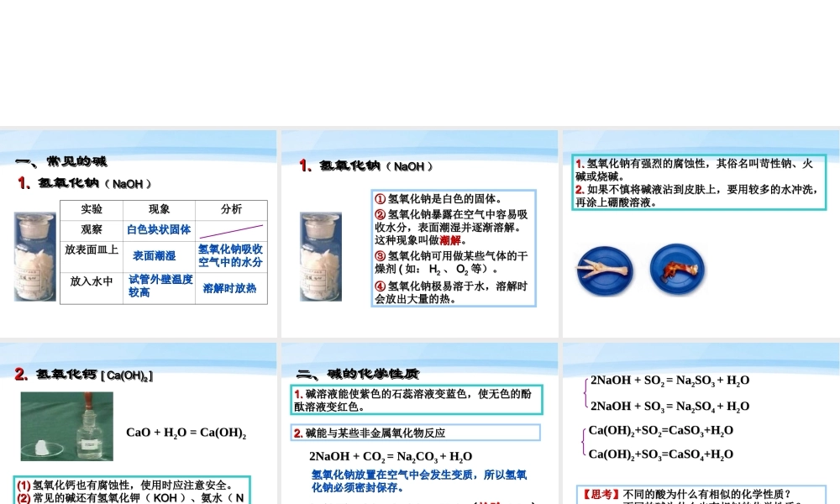Image resolution: width=840 pixels, height=504 pixels.
Task: Select the table cell 氢氧化钠吸收空气中的水分
Action: point(230,255)
